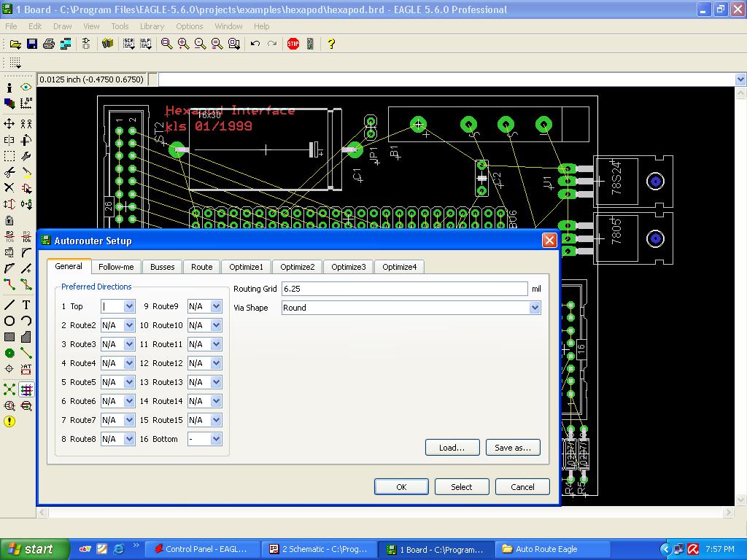Click the SCR script execute icon
The image size is (747, 560).
128,44
